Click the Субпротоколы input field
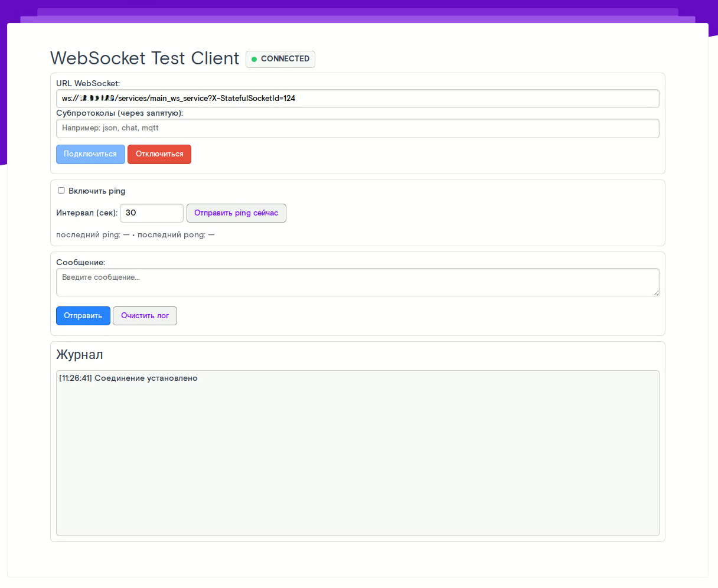Viewport: 718px width, 588px height. pos(357,128)
